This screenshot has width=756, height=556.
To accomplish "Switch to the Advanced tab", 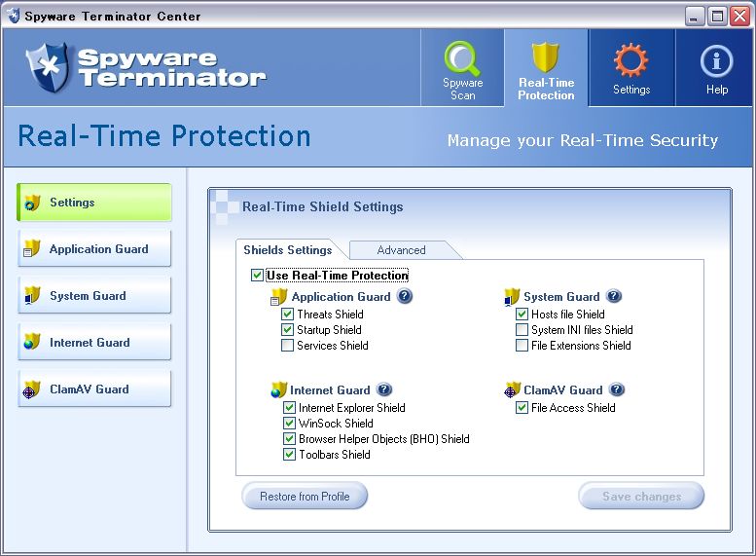I will pyautogui.click(x=401, y=250).
